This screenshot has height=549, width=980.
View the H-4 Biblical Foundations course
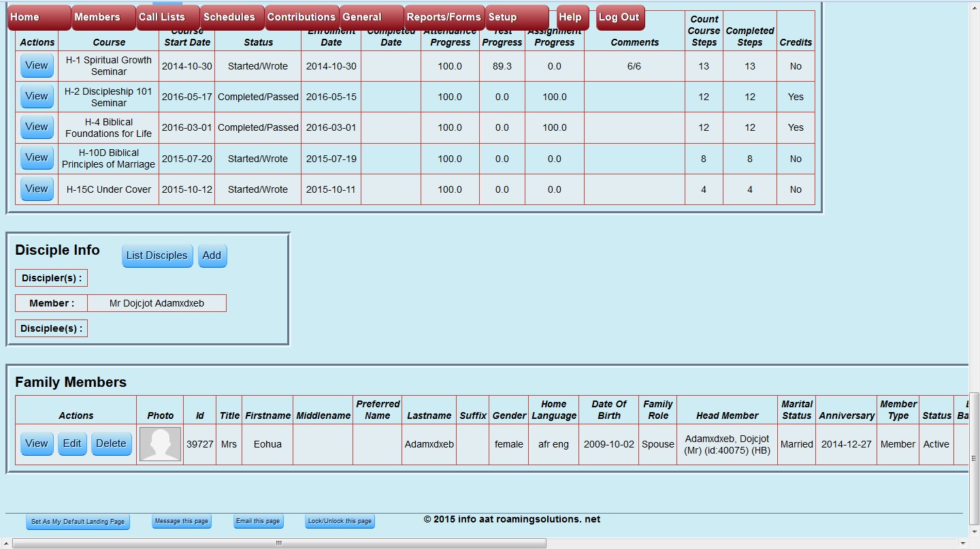[37, 127]
